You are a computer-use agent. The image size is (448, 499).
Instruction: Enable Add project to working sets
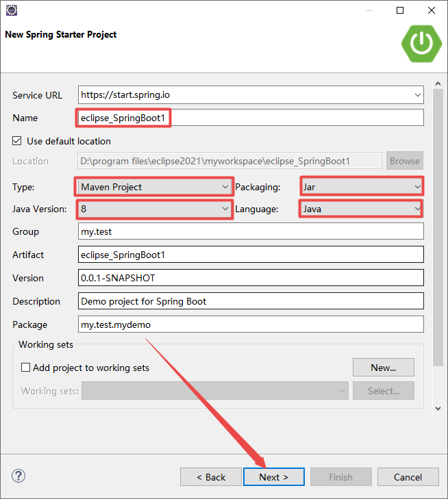(25, 368)
